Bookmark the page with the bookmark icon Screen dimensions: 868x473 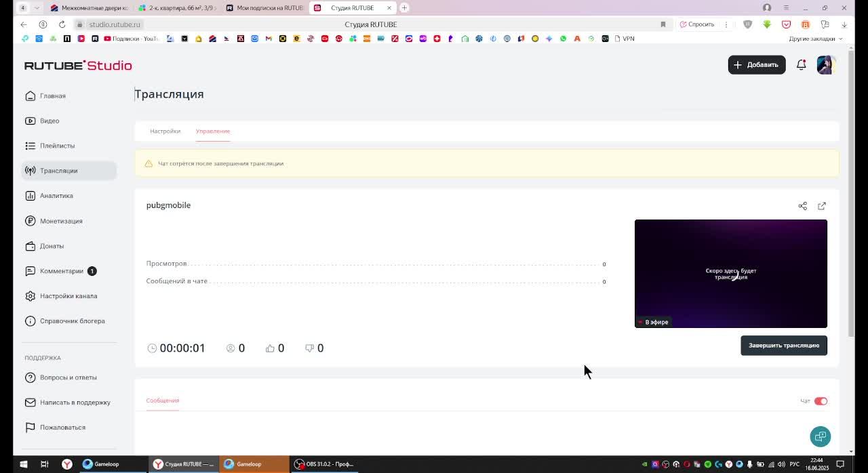click(663, 24)
